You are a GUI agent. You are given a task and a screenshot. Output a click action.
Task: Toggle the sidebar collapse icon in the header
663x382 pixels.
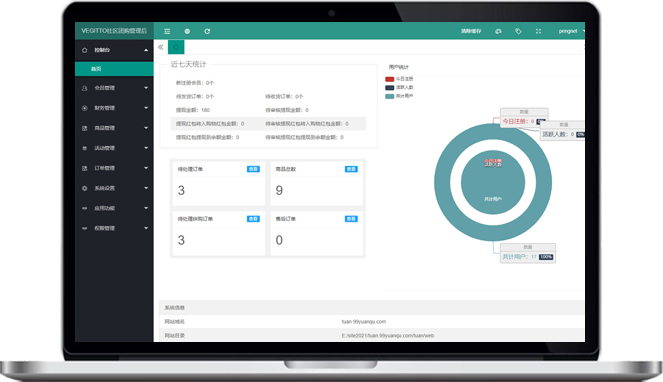coord(167,31)
